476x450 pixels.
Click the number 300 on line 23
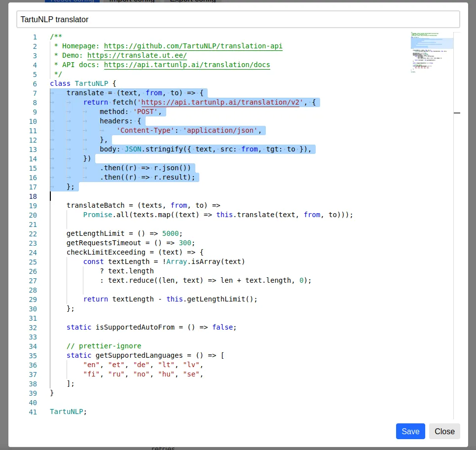[185, 243]
